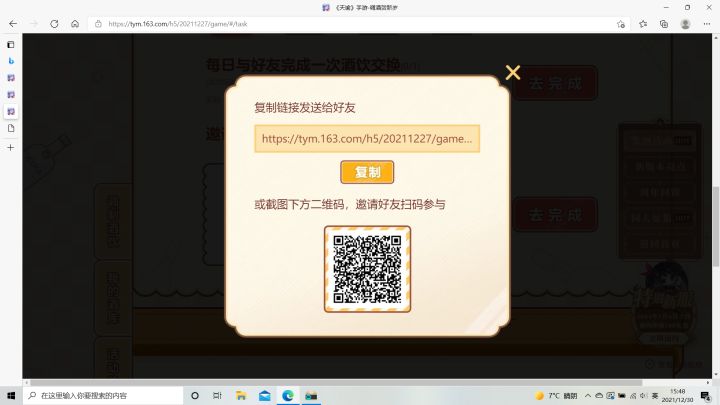Click the vertical page scrollbar thumb

pos(716,226)
